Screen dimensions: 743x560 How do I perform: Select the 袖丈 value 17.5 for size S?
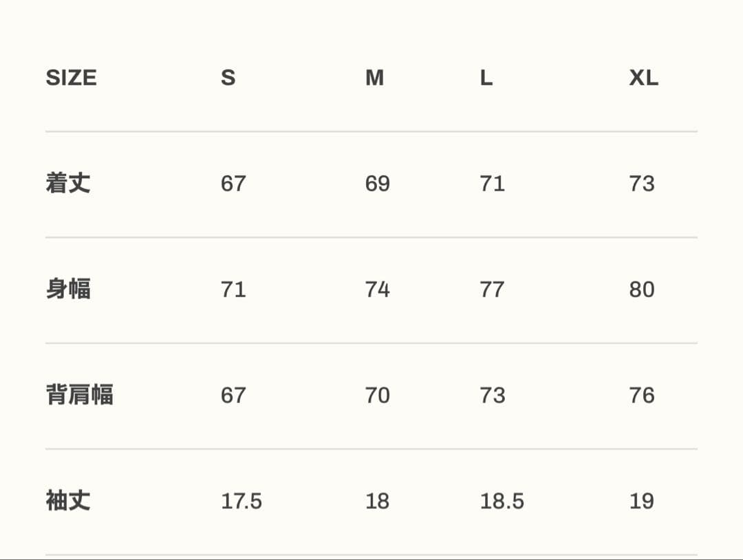(241, 501)
